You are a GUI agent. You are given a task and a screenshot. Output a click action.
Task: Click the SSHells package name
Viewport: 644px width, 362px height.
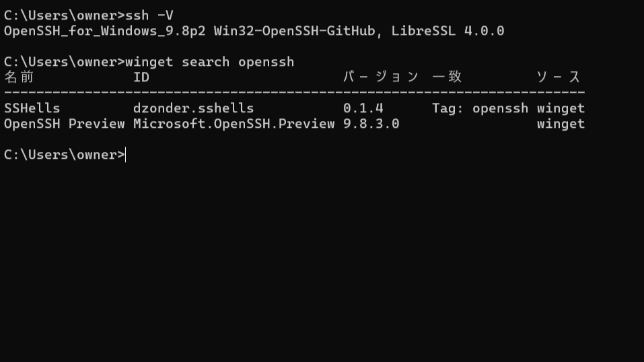[x=32, y=108]
